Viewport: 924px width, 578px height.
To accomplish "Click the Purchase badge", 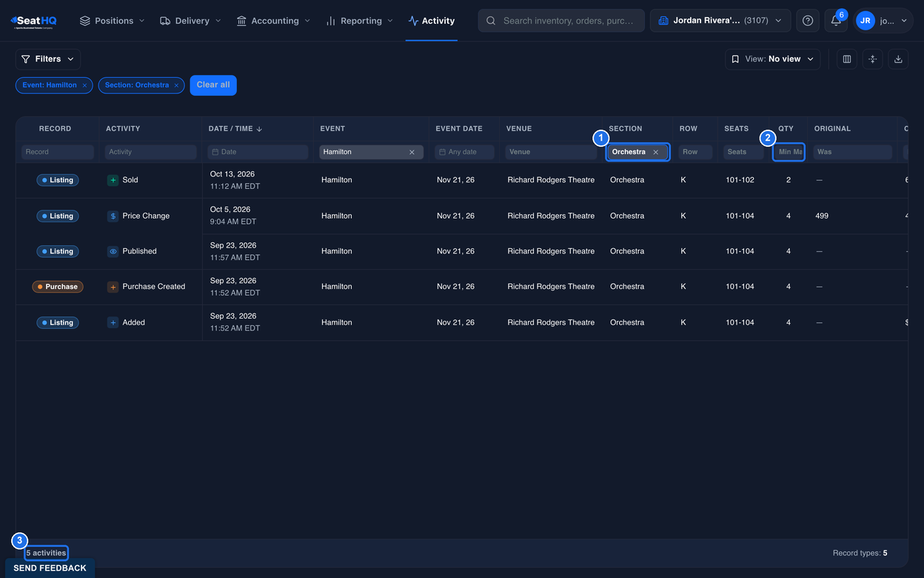I will coord(58,287).
